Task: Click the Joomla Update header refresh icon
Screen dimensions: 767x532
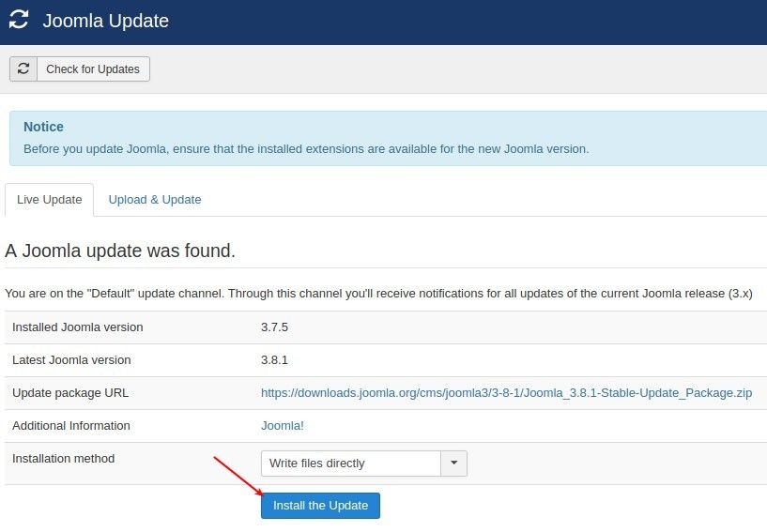Action: pos(19,20)
